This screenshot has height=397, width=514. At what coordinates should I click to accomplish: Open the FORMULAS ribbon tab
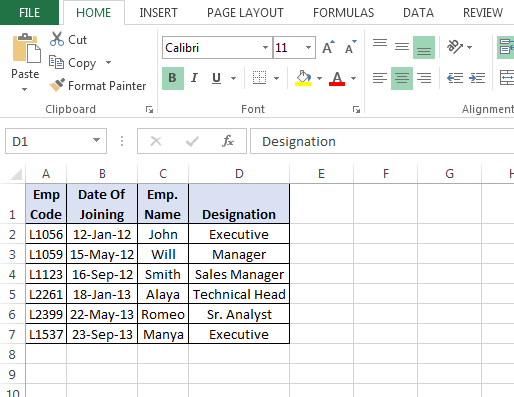tap(343, 13)
